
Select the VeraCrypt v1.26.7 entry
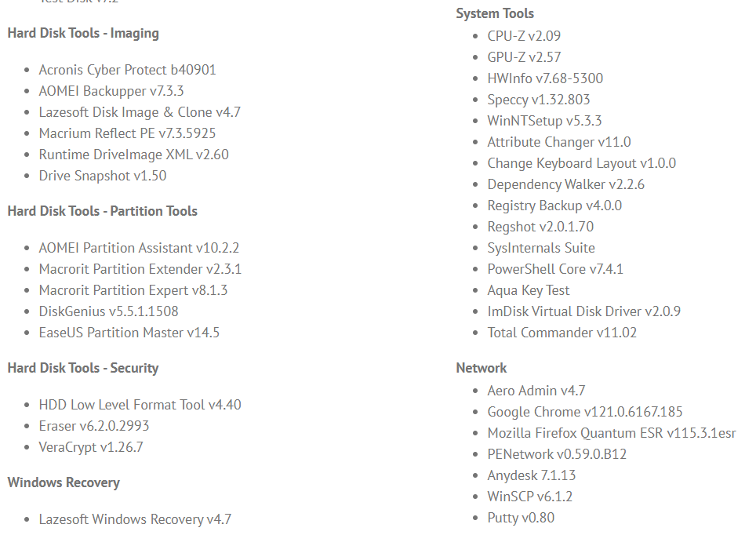click(x=91, y=447)
